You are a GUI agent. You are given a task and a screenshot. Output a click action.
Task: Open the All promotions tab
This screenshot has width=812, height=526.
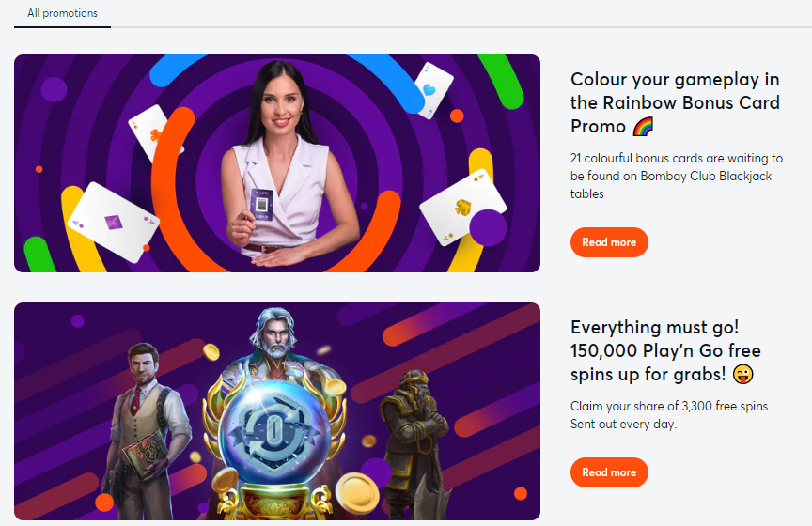tap(62, 13)
